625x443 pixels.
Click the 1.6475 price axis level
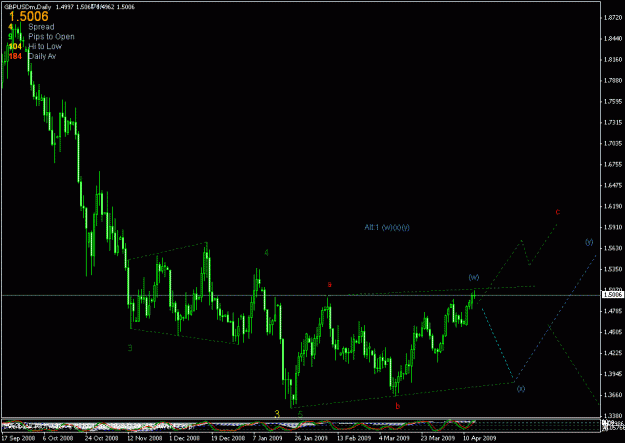(x=613, y=185)
